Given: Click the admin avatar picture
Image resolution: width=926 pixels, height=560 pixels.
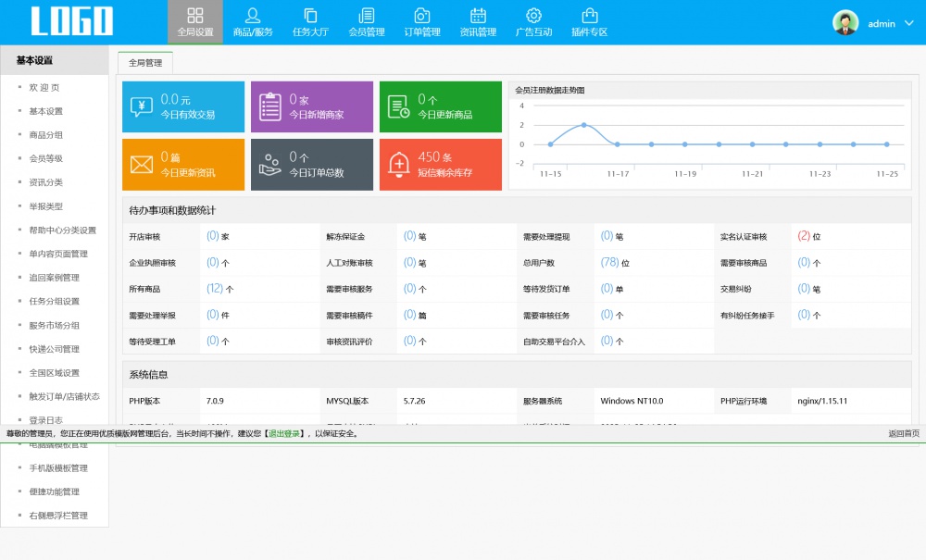Looking at the screenshot, I should point(845,23).
